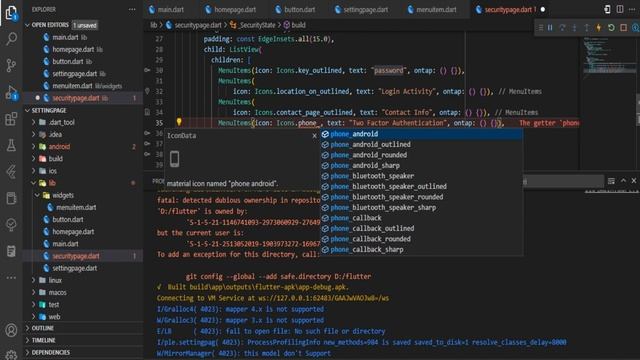
Task: Open the Search view in activity bar
Action: point(11,39)
